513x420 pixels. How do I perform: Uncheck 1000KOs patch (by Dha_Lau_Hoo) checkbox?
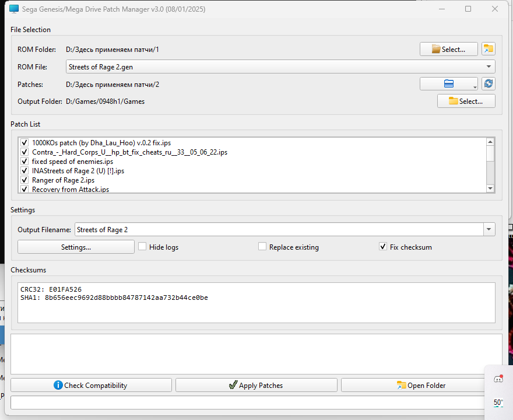coord(24,143)
